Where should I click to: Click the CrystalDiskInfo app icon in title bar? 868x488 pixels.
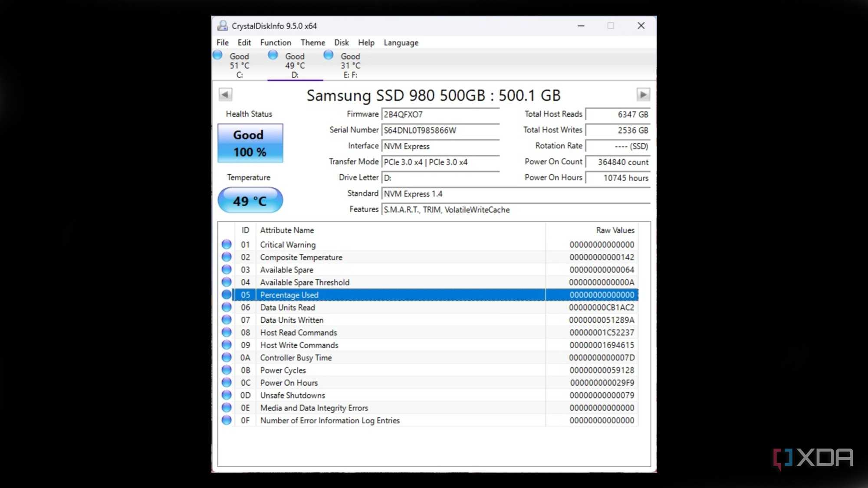223,26
